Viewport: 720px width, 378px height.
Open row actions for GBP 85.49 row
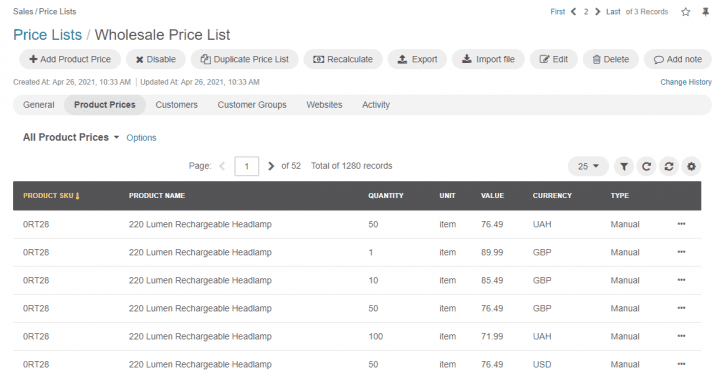(681, 280)
